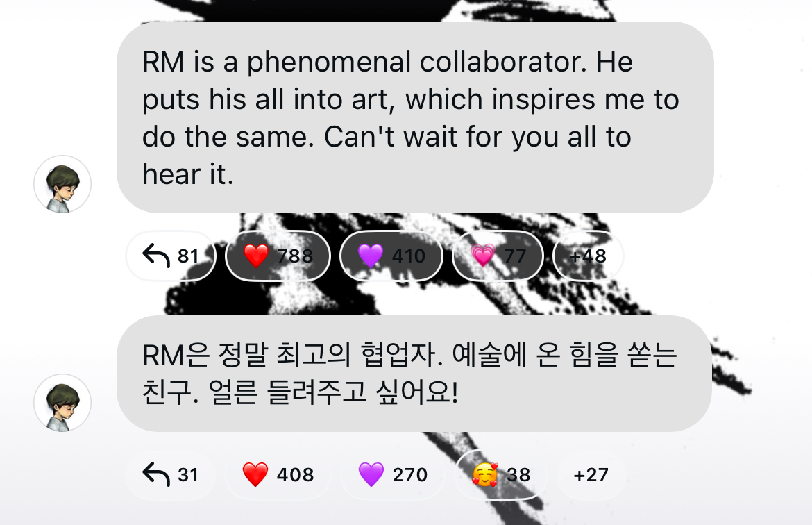Select the "RM is a phenomenal collaborator" message bubble
The height and width of the screenshot is (525, 812).
(x=415, y=117)
